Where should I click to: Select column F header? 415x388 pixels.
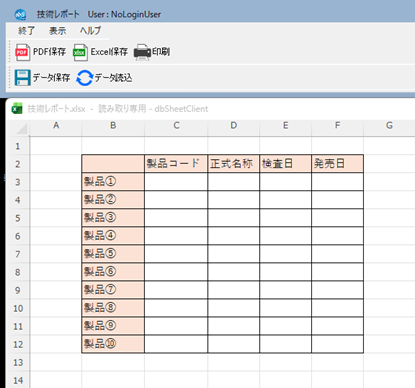click(x=337, y=126)
